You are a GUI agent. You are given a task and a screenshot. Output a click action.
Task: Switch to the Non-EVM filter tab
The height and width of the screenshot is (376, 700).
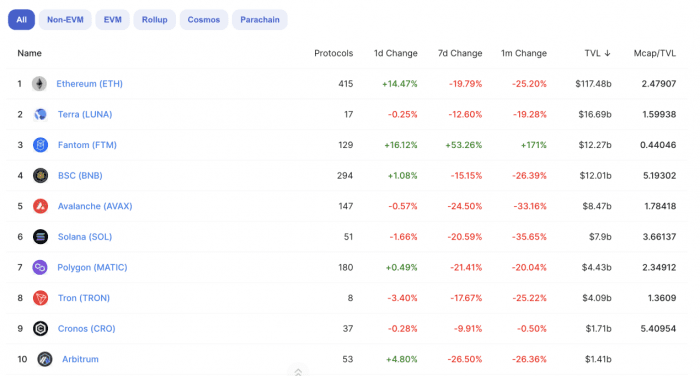[65, 20]
